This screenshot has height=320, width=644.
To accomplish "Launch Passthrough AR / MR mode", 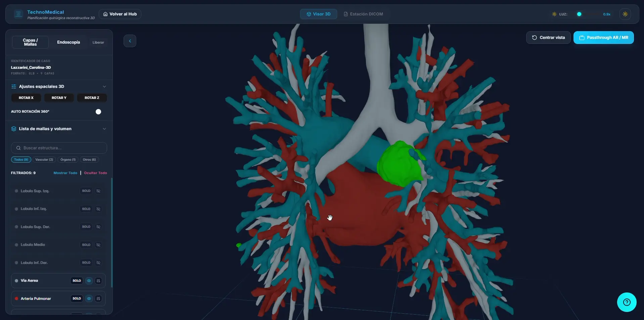I will click(x=603, y=38).
